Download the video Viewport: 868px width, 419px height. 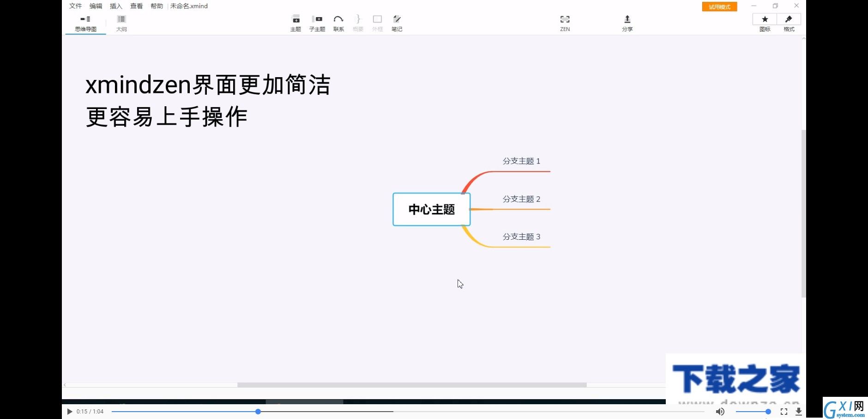point(799,411)
